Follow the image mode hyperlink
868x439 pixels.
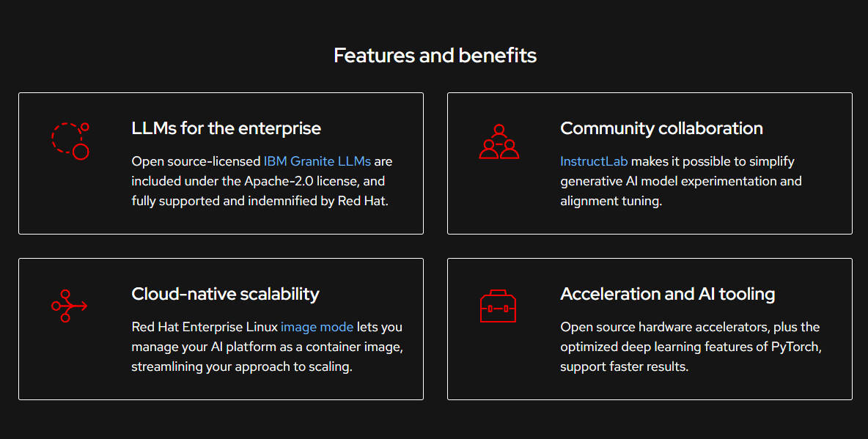point(317,327)
